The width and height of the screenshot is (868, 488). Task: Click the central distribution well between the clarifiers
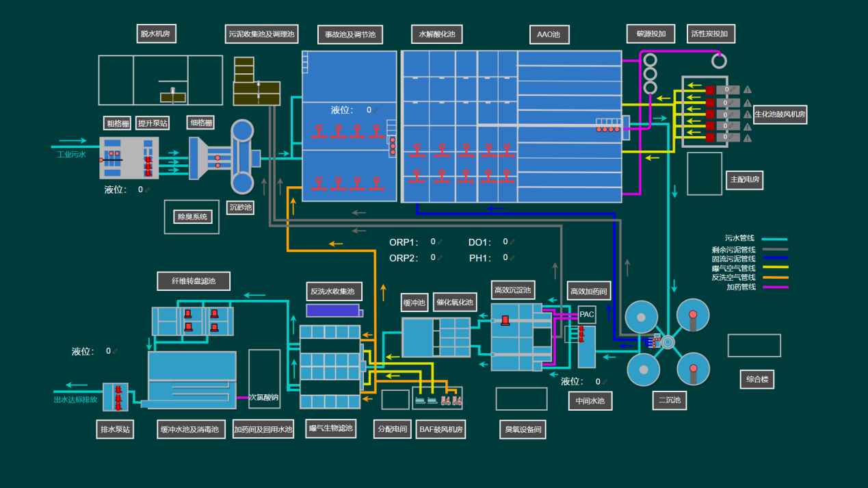click(667, 341)
